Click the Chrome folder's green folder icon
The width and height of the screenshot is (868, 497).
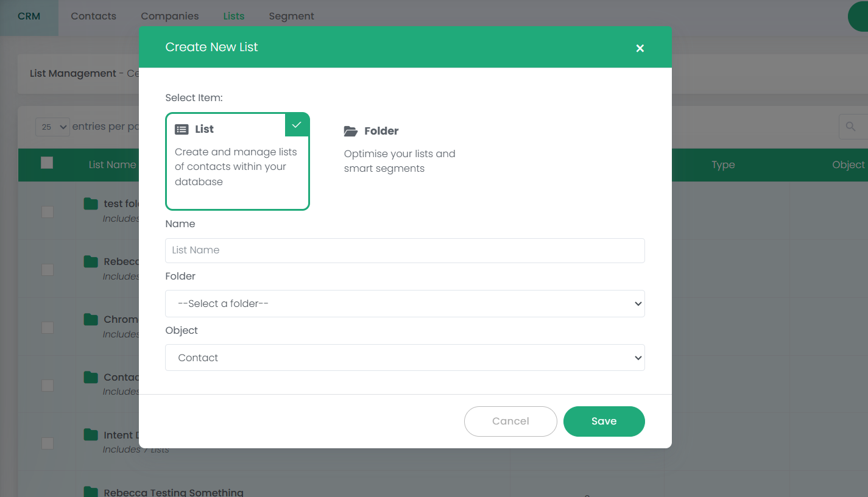[91, 319]
